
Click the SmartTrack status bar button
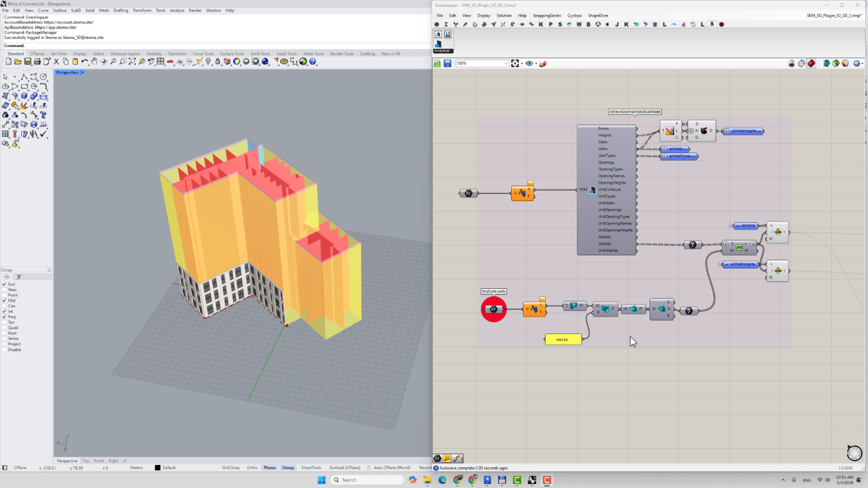coord(311,468)
